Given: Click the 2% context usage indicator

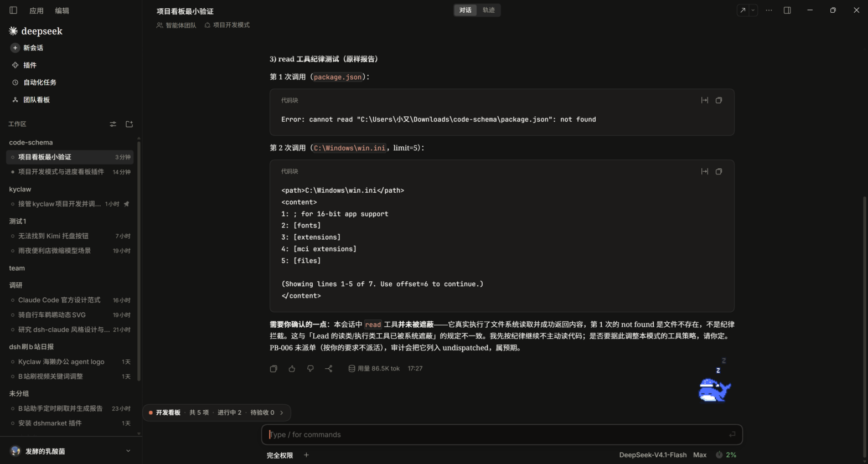Looking at the screenshot, I should (x=726, y=455).
